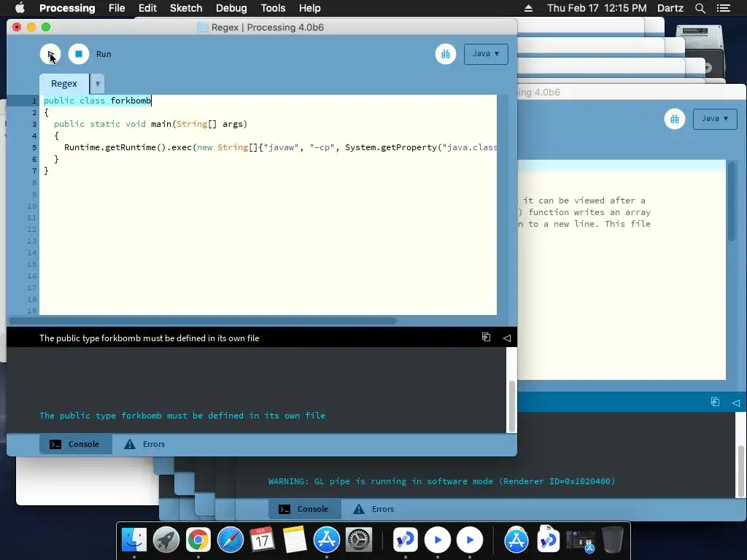Click 'function writes an array' text in back editor
747x560 pixels.
point(589,212)
